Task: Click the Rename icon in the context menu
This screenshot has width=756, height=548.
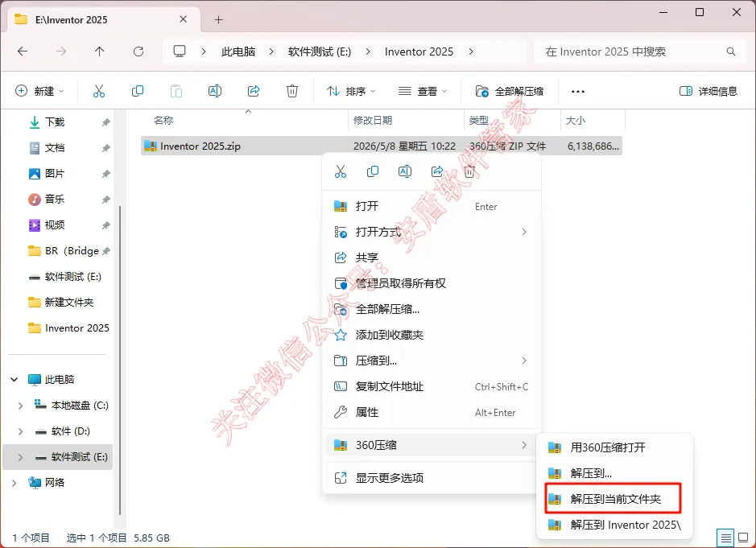Action: pyautogui.click(x=405, y=171)
